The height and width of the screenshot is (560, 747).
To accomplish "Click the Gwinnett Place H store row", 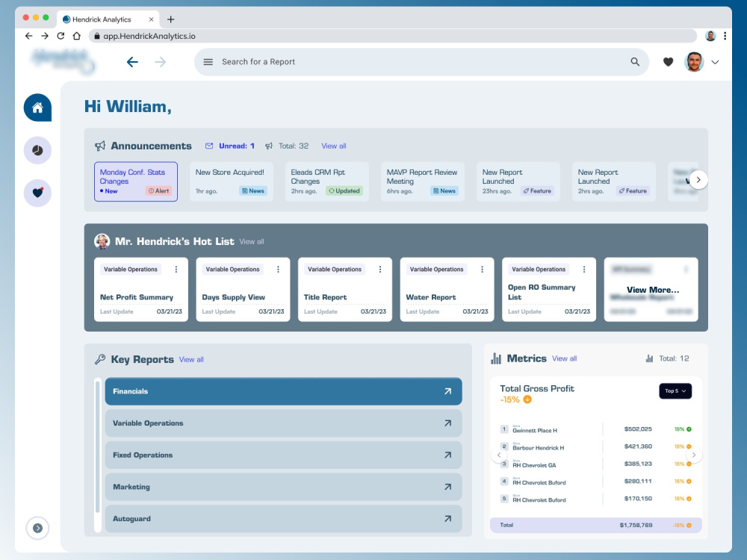I will point(595,429).
